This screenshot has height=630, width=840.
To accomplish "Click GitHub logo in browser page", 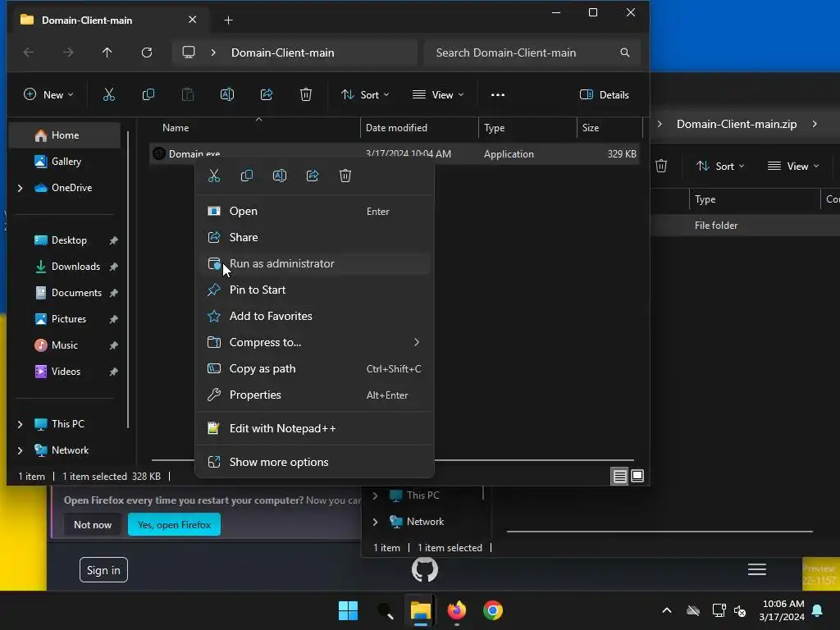I will point(425,569).
